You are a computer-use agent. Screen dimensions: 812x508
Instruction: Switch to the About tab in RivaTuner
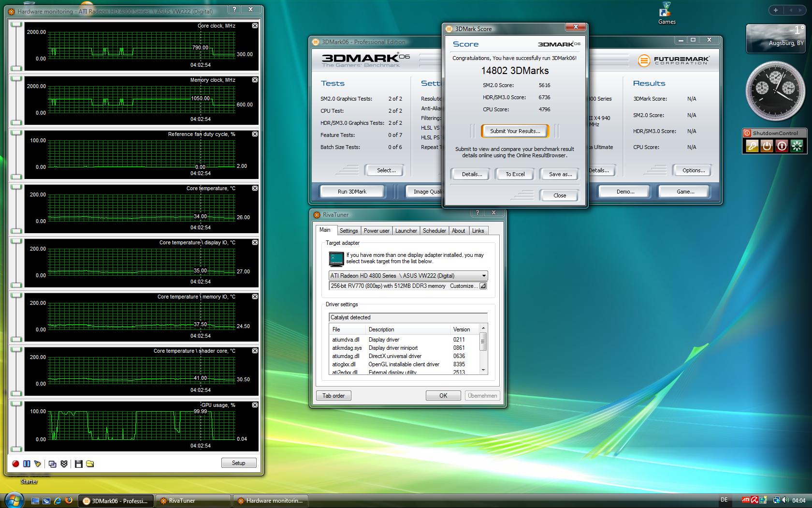tap(459, 231)
